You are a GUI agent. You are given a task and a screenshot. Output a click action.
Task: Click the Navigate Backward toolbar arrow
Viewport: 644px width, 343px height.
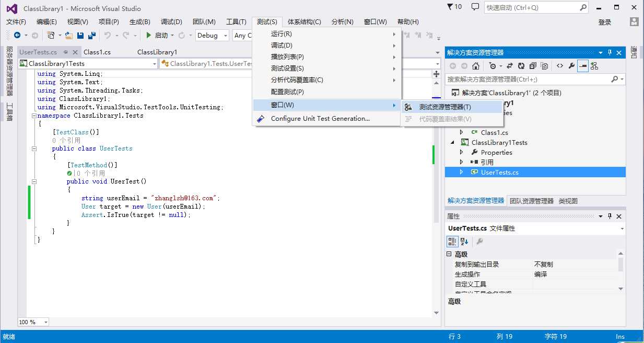[17, 35]
